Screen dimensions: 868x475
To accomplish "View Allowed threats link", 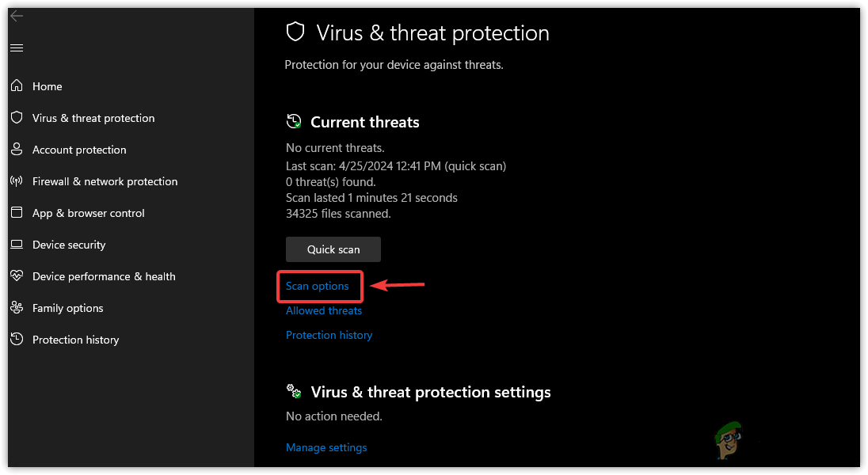I will coord(324,311).
